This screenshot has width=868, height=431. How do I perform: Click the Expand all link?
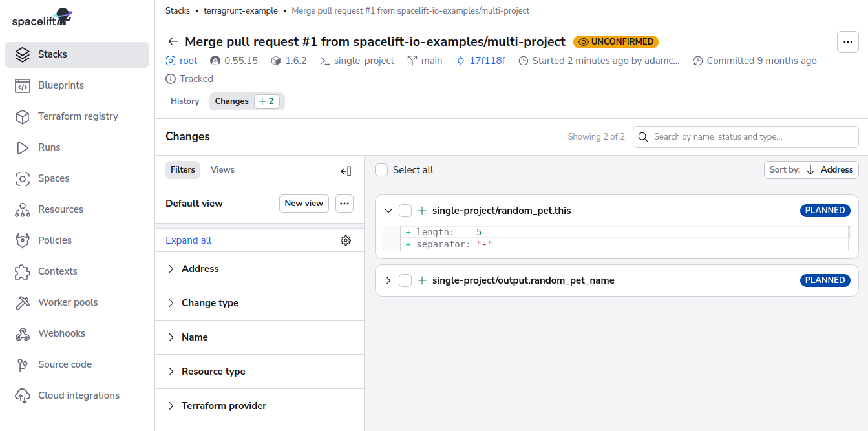[188, 240]
